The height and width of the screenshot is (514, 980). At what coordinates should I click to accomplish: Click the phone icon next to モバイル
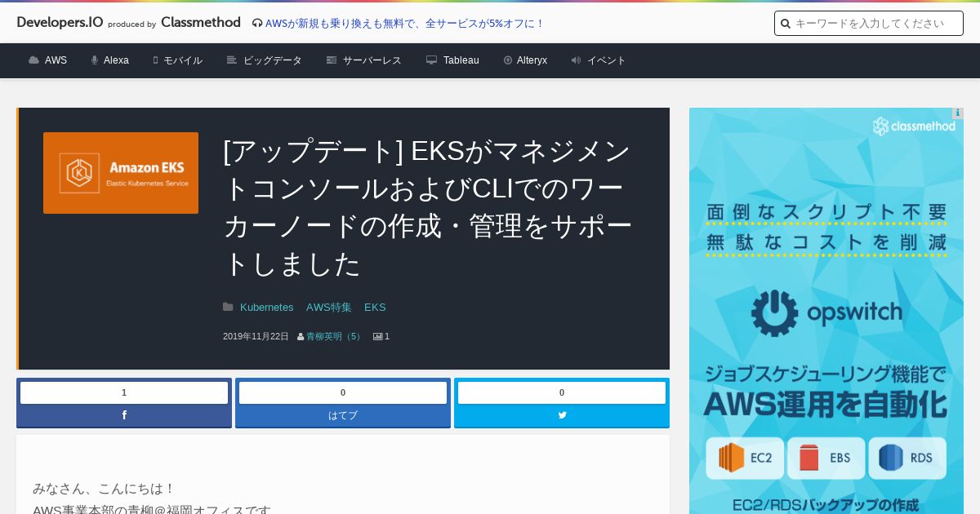155,60
